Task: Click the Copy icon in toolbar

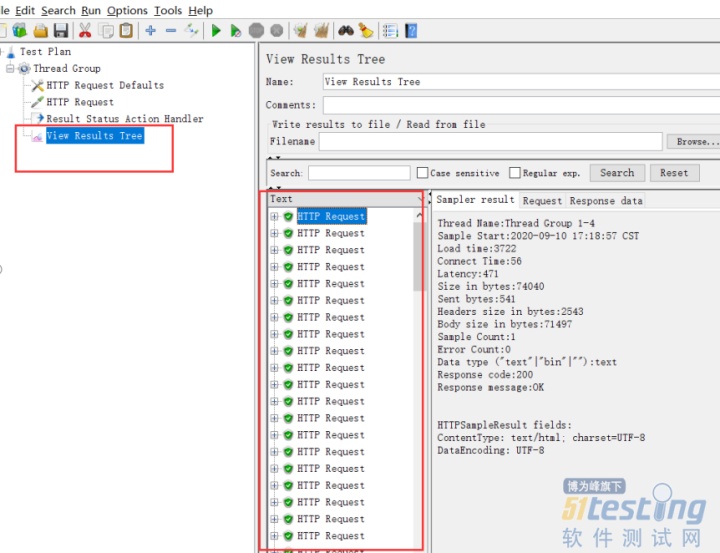Action: point(106,31)
